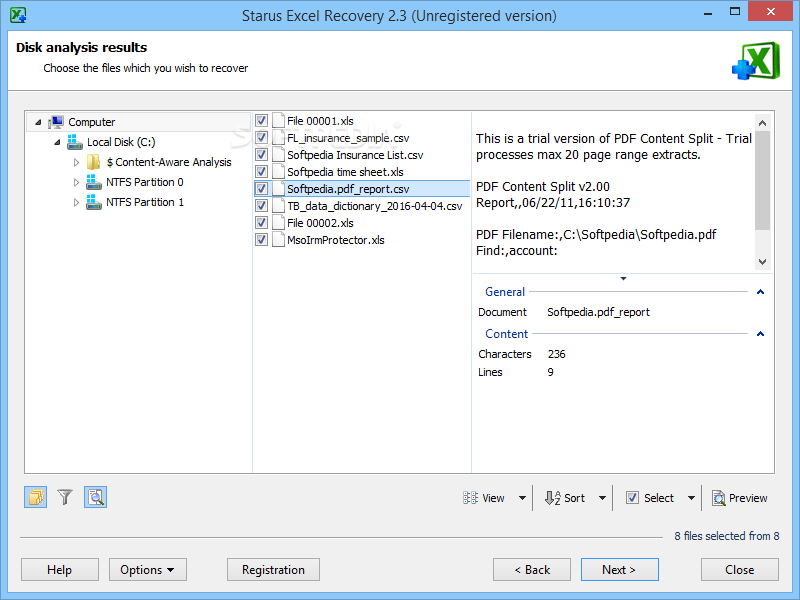Expand $ Content-Aware Analysis node
This screenshot has height=600, width=800.
(x=76, y=162)
